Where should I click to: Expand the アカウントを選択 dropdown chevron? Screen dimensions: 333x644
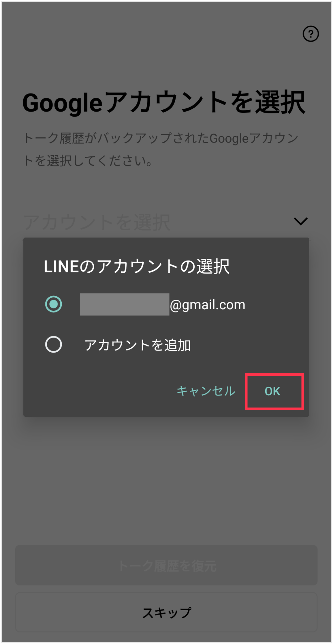click(300, 221)
